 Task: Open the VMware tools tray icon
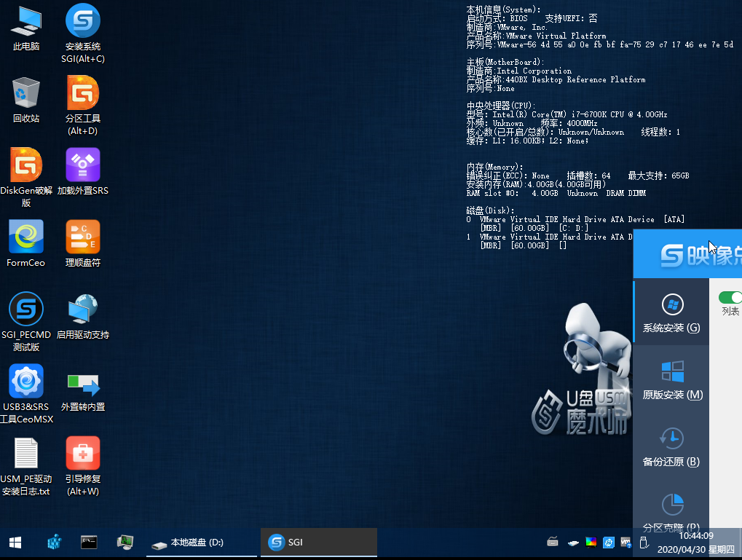(625, 543)
